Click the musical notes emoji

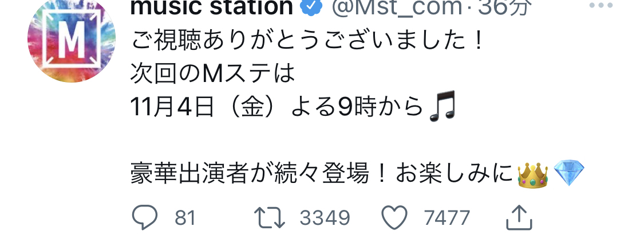click(x=442, y=106)
